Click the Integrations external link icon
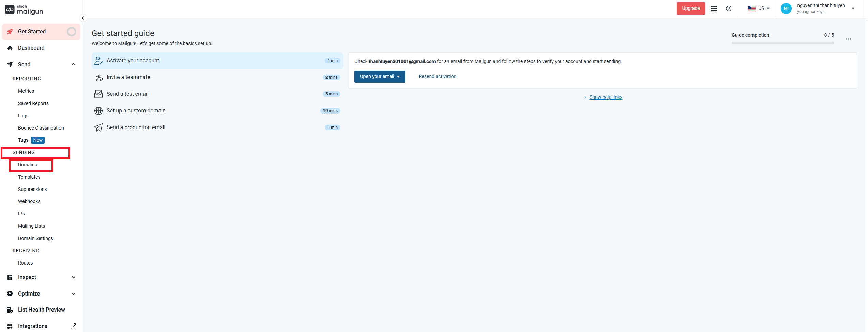The height and width of the screenshot is (332, 868). (x=73, y=326)
